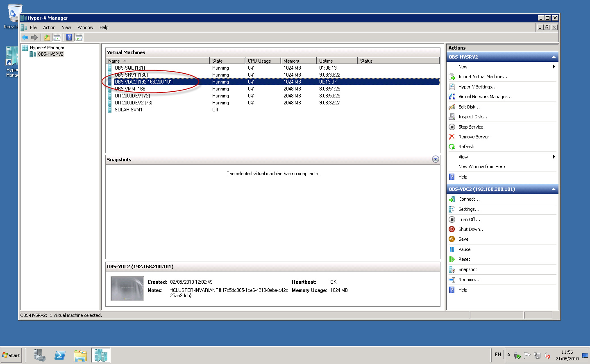Collapse the OBS-VDC2 actions section header
Screen dimensions: 590x364
(554, 189)
